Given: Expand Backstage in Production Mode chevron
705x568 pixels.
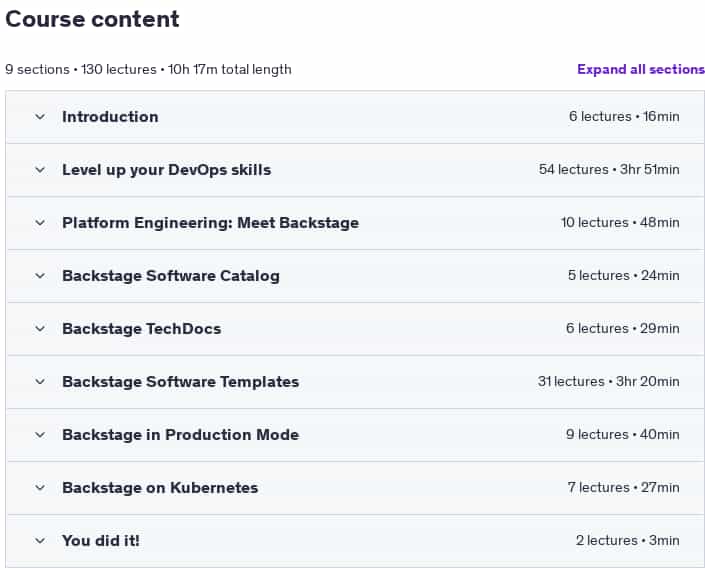Looking at the screenshot, I should [40, 435].
